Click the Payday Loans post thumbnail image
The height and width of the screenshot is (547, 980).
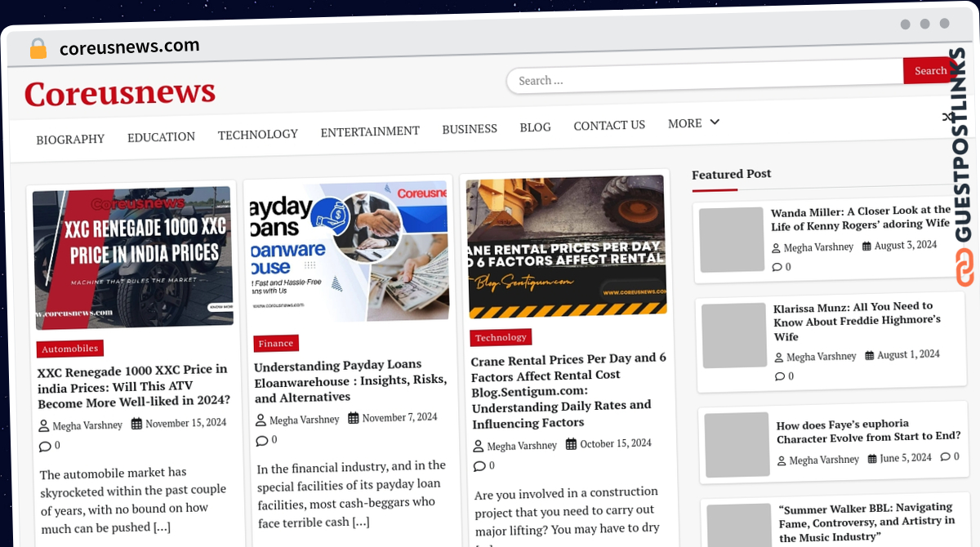350,251
